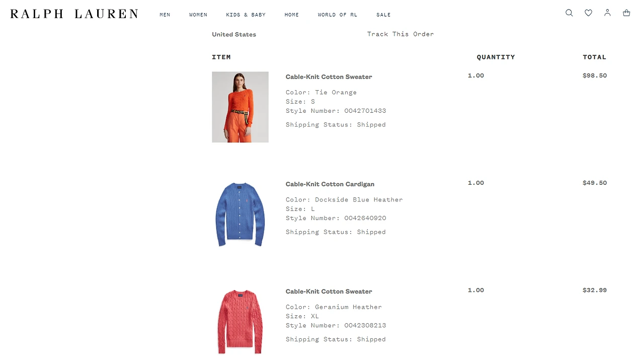Image resolution: width=644 pixels, height=358 pixels.
Task: Open the World of RL menu
Action: 338,15
